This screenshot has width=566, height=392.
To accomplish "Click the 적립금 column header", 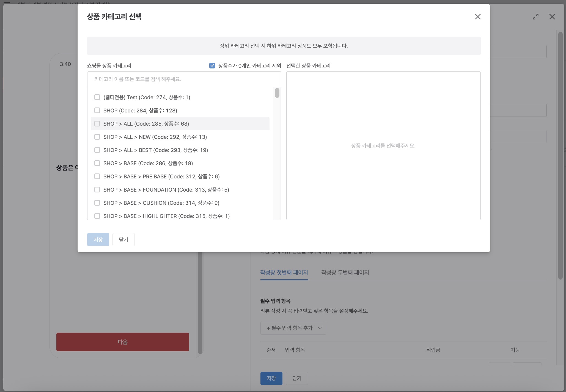I will (x=433, y=350).
